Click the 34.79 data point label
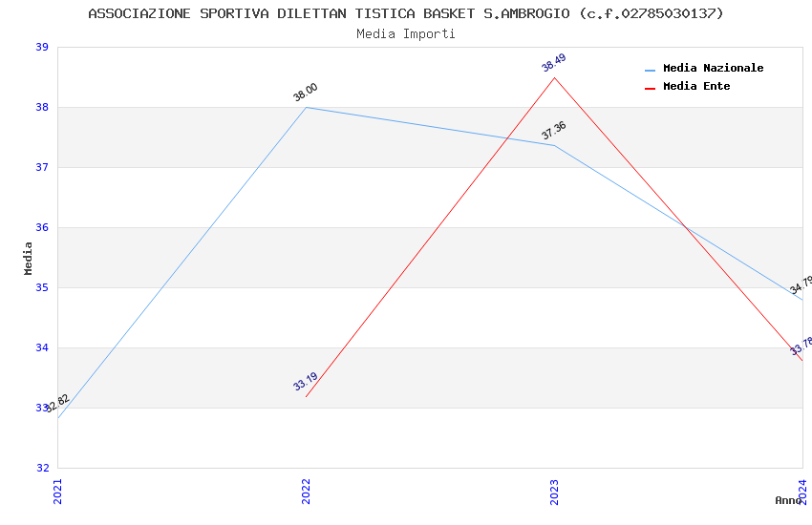812x525 pixels. pos(801,285)
